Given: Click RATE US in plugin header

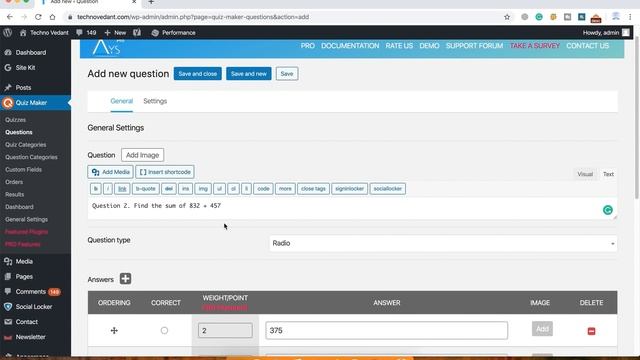Looking at the screenshot, I should pyautogui.click(x=399, y=46).
